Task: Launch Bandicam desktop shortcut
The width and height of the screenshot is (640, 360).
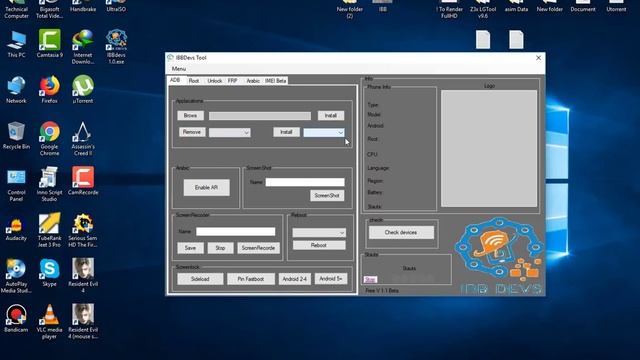Action: pos(16,318)
